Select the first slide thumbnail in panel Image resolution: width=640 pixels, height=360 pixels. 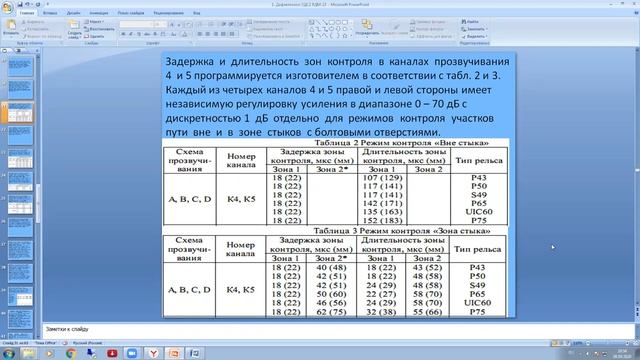pyautogui.click(x=20, y=67)
